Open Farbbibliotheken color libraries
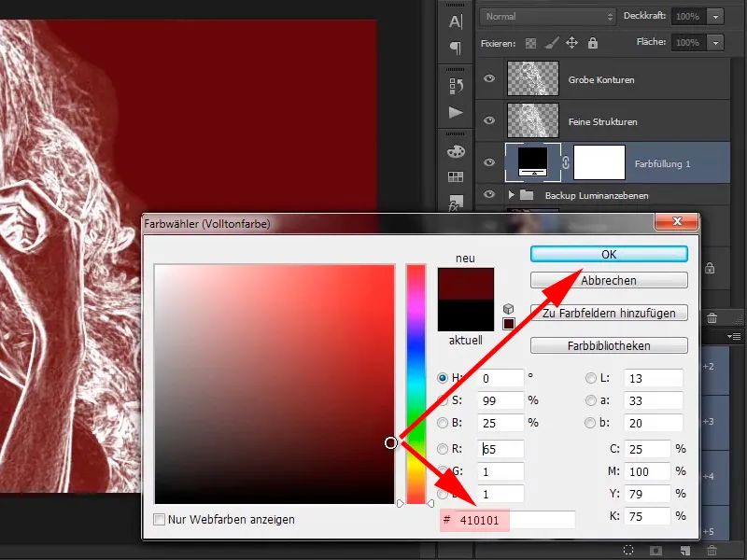 609,345
